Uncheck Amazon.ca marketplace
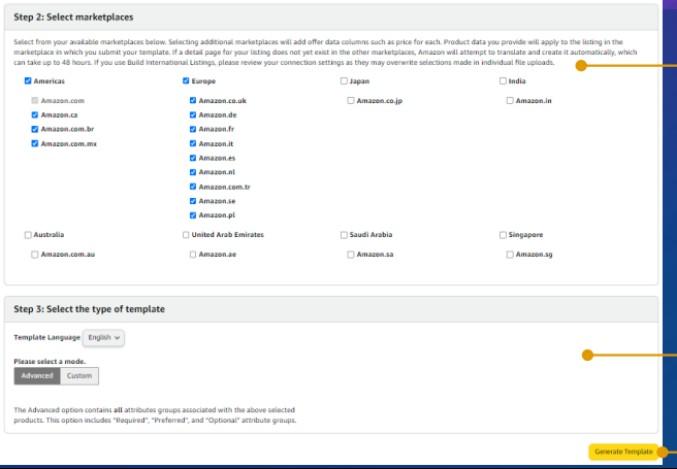The image size is (677, 469). [35, 115]
